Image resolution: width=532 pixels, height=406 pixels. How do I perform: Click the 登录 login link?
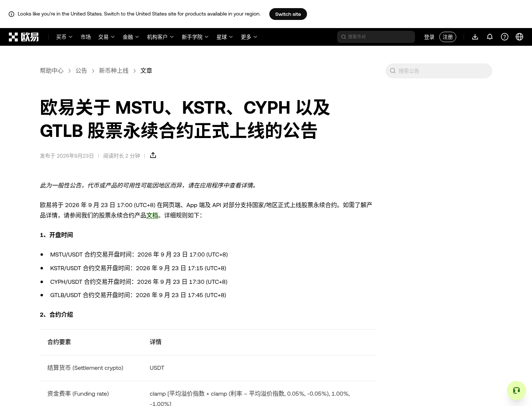[429, 37]
